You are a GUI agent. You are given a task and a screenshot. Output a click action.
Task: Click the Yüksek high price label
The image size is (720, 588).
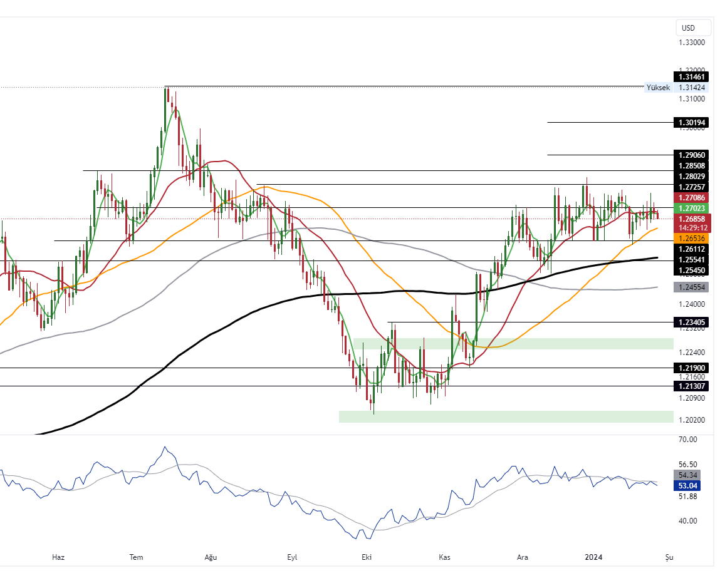click(x=658, y=88)
